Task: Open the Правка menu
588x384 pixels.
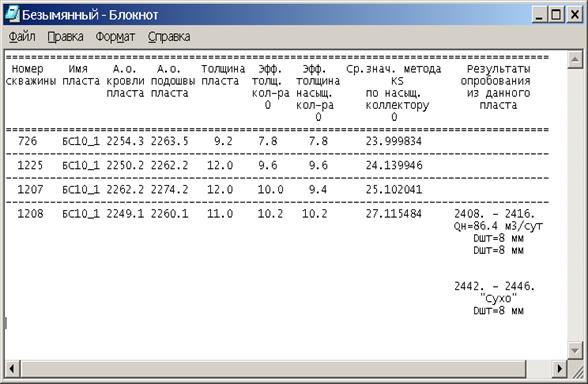Action: tap(65, 37)
